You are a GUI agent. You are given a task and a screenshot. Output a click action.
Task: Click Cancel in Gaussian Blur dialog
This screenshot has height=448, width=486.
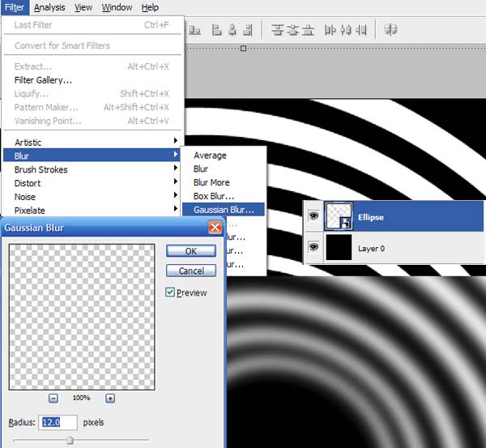tap(191, 271)
